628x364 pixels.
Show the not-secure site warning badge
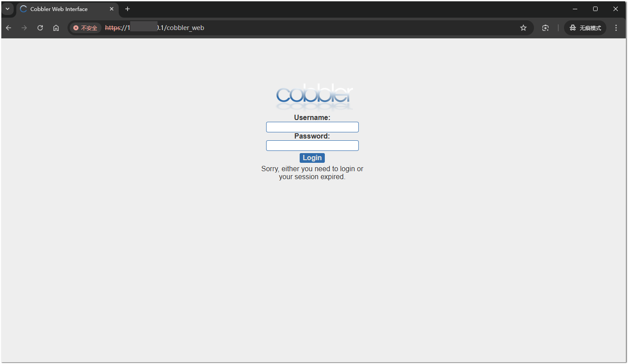point(85,28)
